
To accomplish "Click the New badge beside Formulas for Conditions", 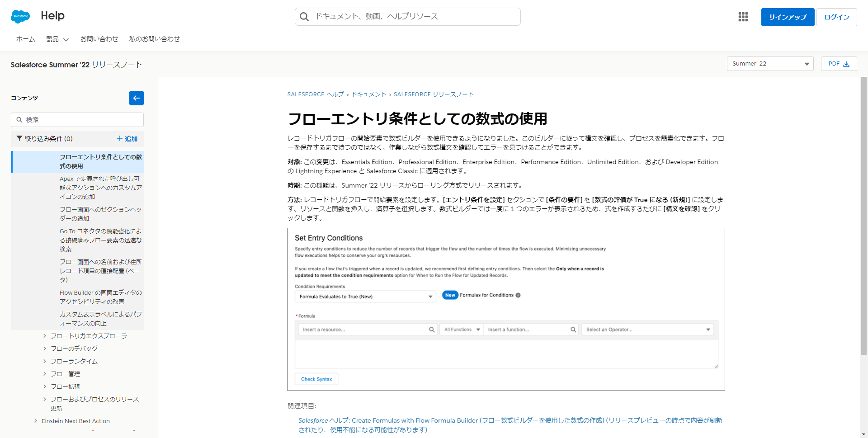I will tap(450, 295).
